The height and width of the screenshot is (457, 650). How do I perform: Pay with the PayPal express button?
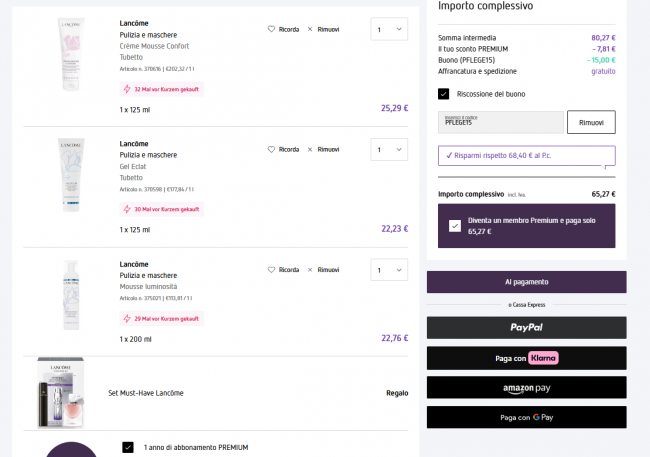(x=526, y=327)
